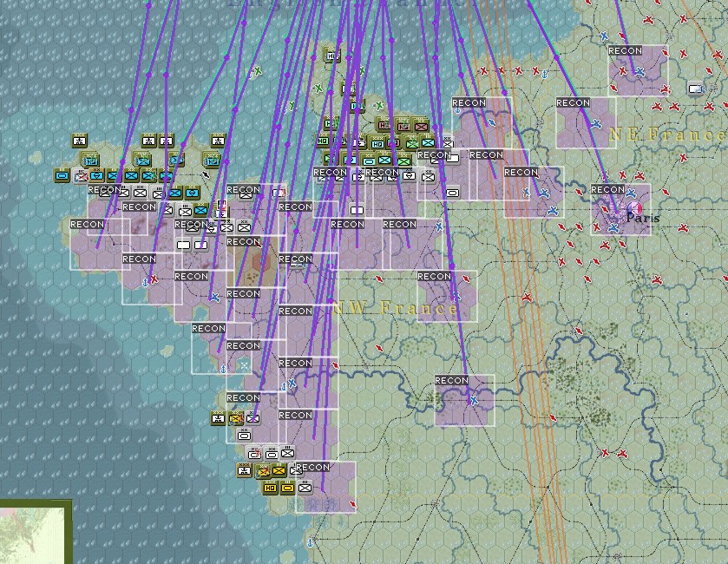Image resolution: width=728 pixels, height=564 pixels.
Task: Select the yellow XXX HQ counter on the southern coast
Action: (x=270, y=488)
